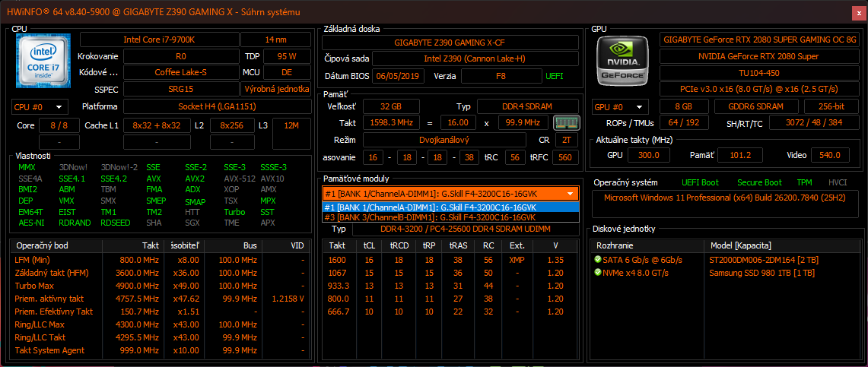Screen dimensions: 868x367
Task: Click the 14 nm process field
Action: click(275, 40)
